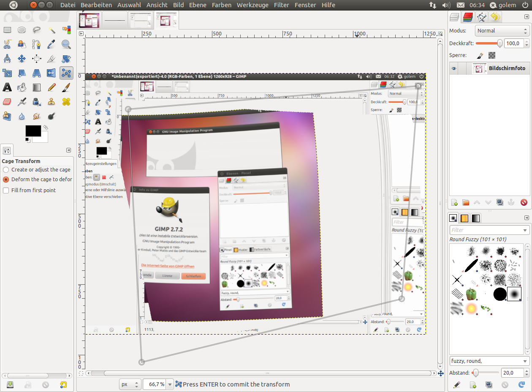
Task: Select the Heal tool
Action: coord(66,101)
